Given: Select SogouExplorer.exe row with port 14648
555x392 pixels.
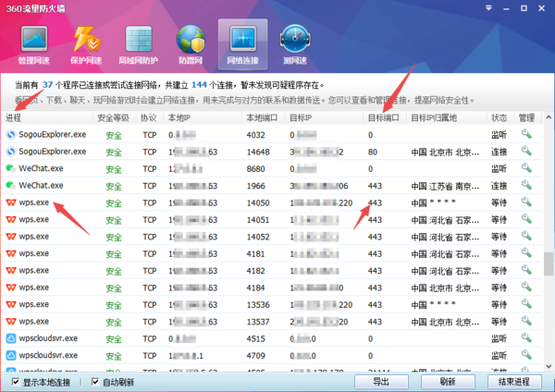Looking at the screenshot, I should (271, 152).
